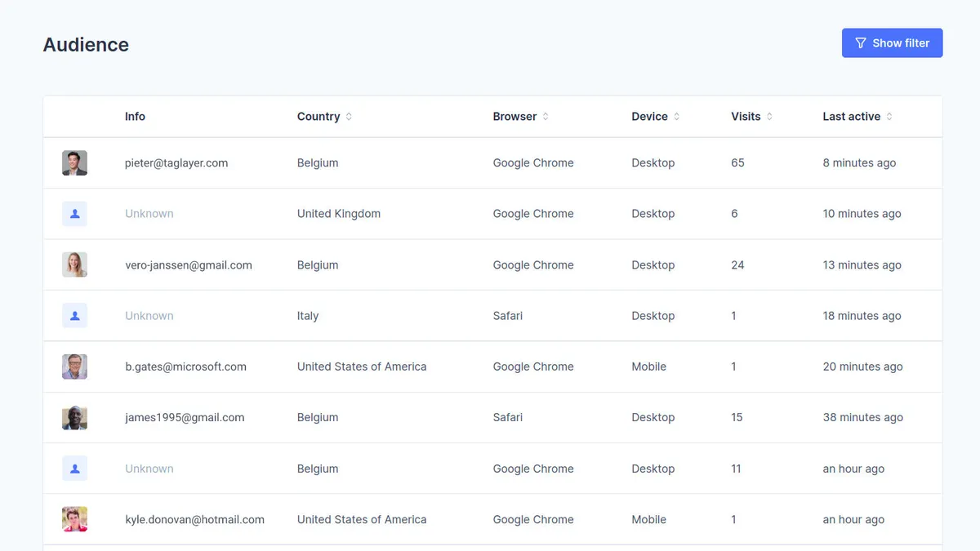Toggle sort on Visits column arrows
The height and width of the screenshot is (551, 980).
pyautogui.click(x=769, y=117)
